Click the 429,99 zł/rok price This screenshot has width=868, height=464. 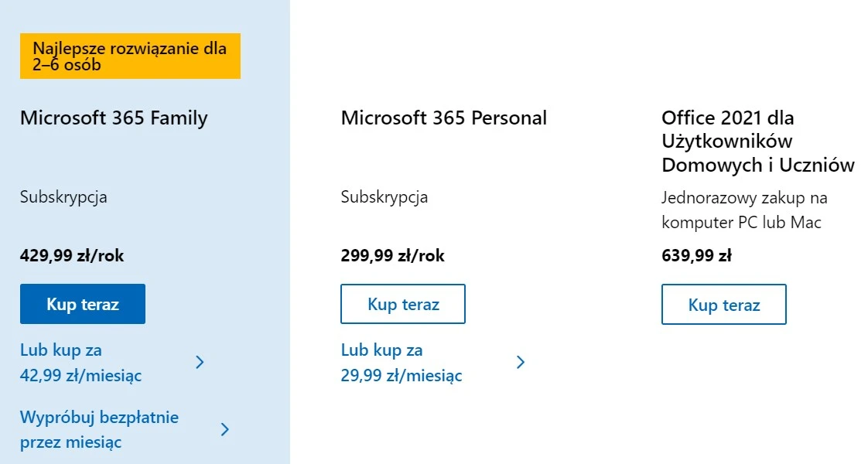pyautogui.click(x=72, y=255)
